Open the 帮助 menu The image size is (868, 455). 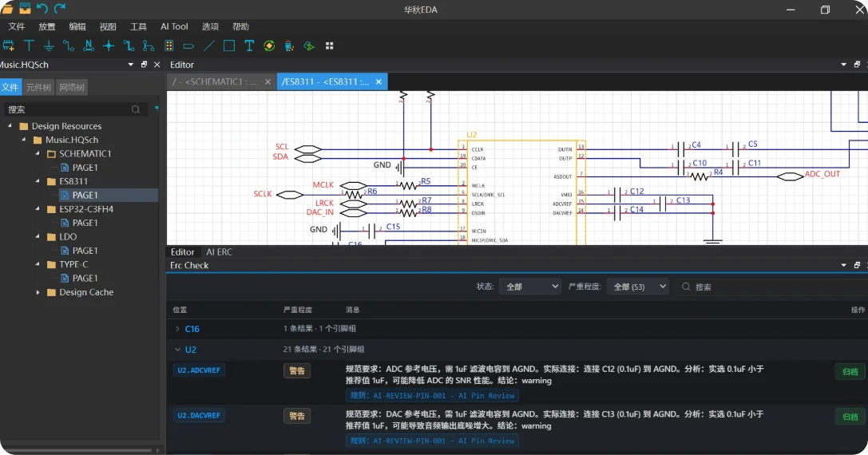(241, 26)
